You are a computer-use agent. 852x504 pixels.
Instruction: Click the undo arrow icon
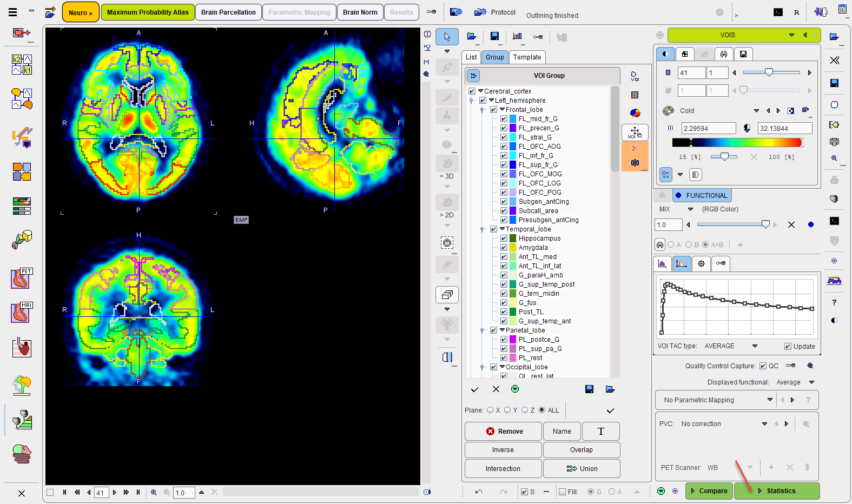coord(479,492)
